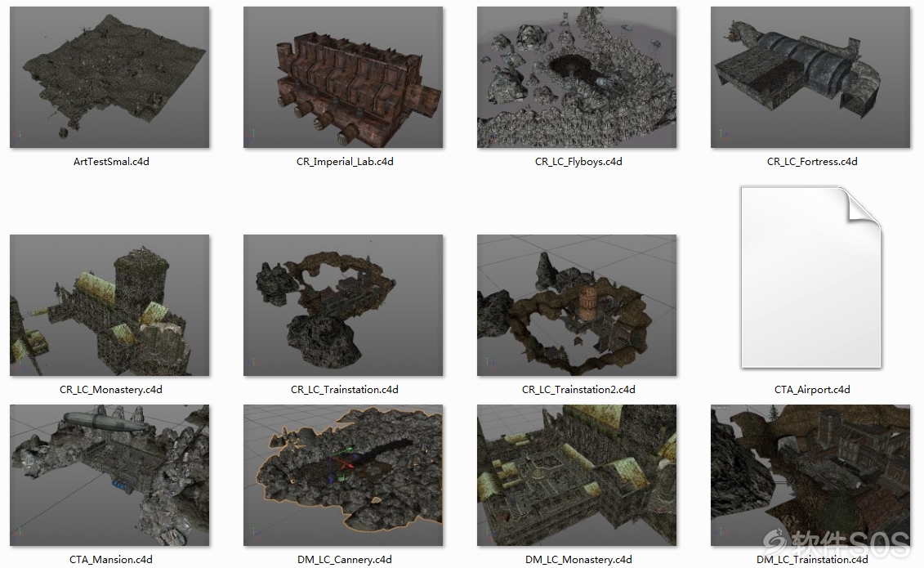Select the CR_LC_Trainstation2.c4d thumbnail
This screenshot has height=568, width=924.
[577, 305]
